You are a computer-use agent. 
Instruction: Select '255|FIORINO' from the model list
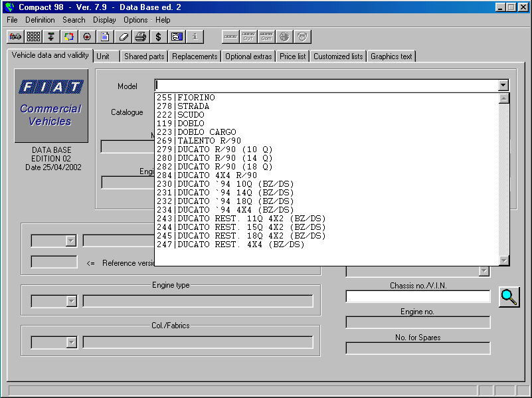pos(327,98)
